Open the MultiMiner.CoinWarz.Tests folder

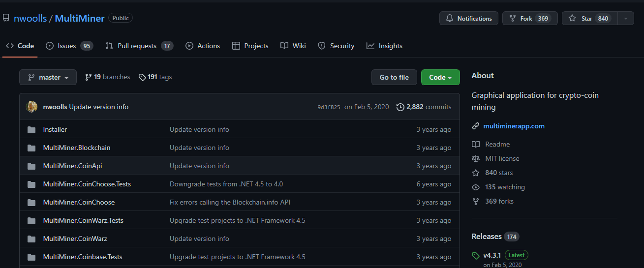[83, 221]
